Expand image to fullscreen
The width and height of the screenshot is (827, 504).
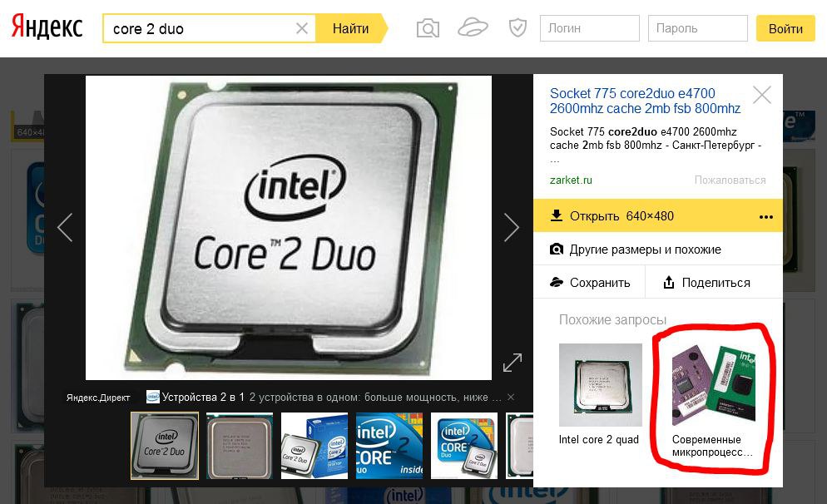tap(513, 363)
